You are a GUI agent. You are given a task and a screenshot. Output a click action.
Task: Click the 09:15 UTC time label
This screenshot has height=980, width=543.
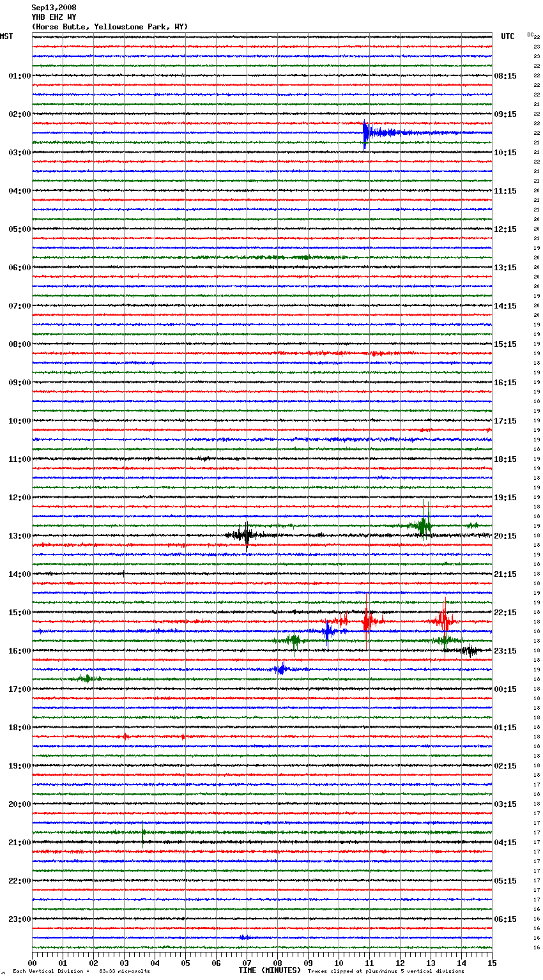tap(505, 114)
